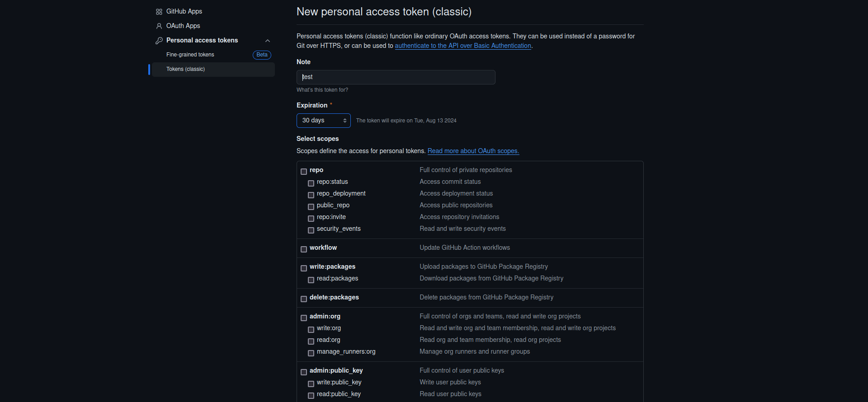
Task: Enable the delete:packages scope
Action: pyautogui.click(x=304, y=299)
